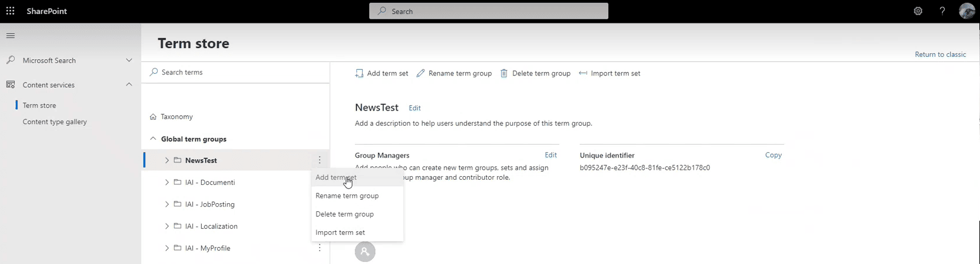The width and height of the screenshot is (980, 264).
Task: Select Rename term group from context menu
Action: [347, 196]
